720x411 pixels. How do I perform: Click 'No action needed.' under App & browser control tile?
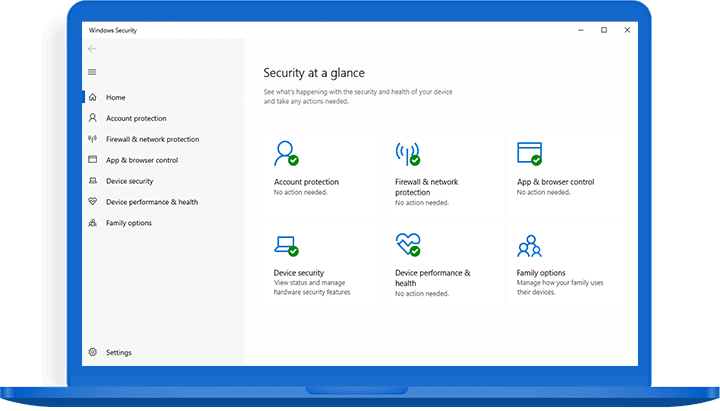tap(543, 192)
